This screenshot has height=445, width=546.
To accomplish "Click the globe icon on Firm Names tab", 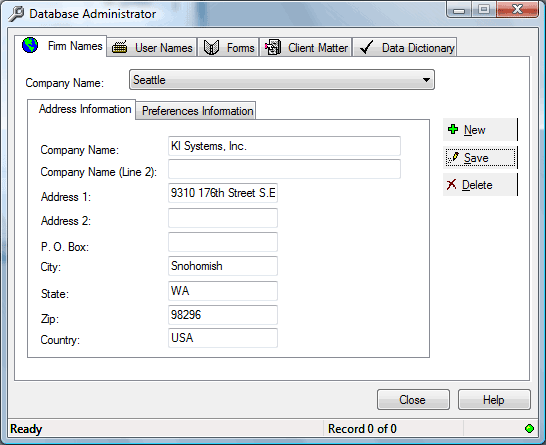I will pyautogui.click(x=30, y=45).
